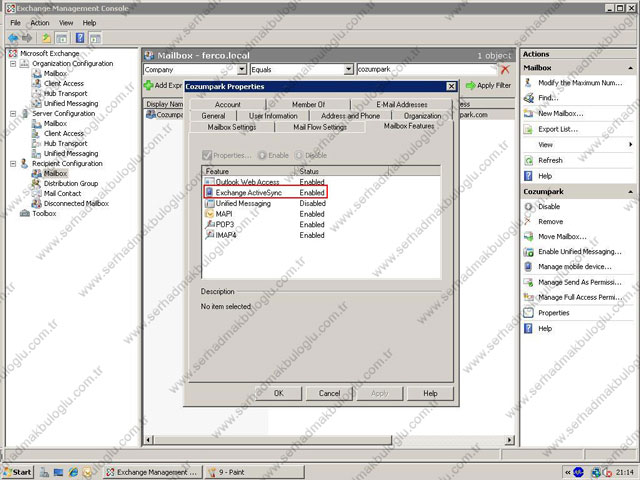Image resolution: width=640 pixels, height=480 pixels.
Task: Open the File menu
Action: 16,23
